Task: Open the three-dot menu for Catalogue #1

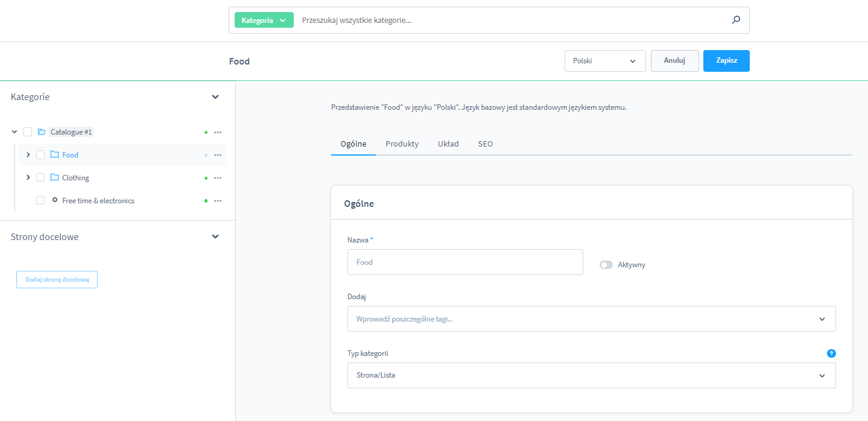Action: coord(218,132)
